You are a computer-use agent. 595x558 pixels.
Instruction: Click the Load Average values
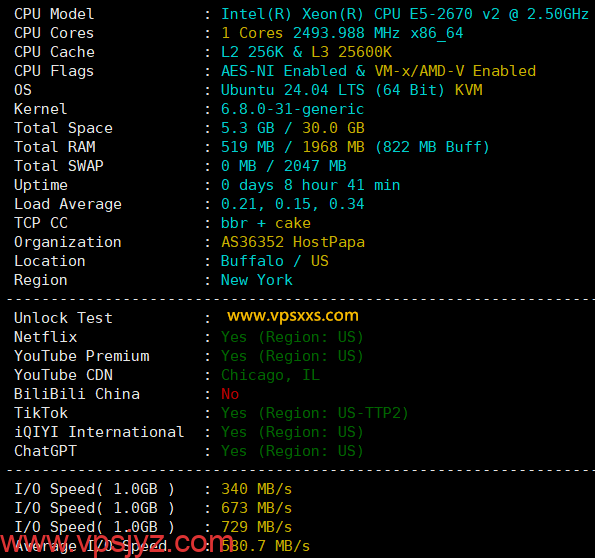pos(293,204)
